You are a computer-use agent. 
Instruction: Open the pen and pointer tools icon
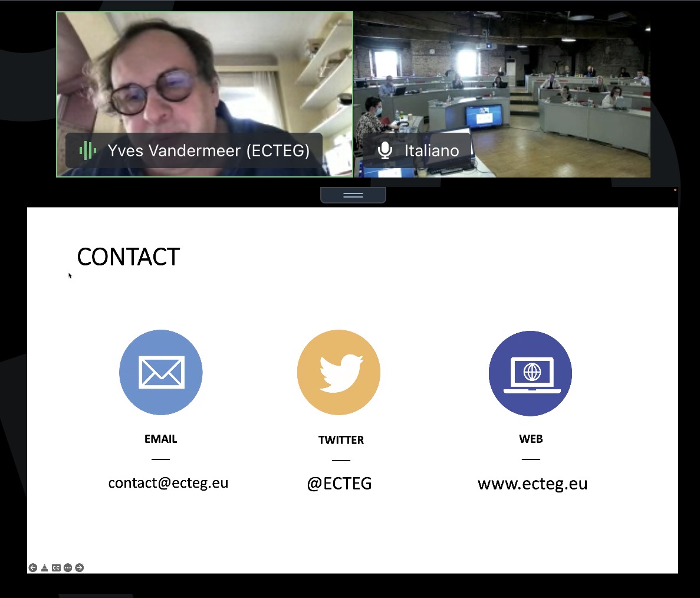click(x=45, y=568)
